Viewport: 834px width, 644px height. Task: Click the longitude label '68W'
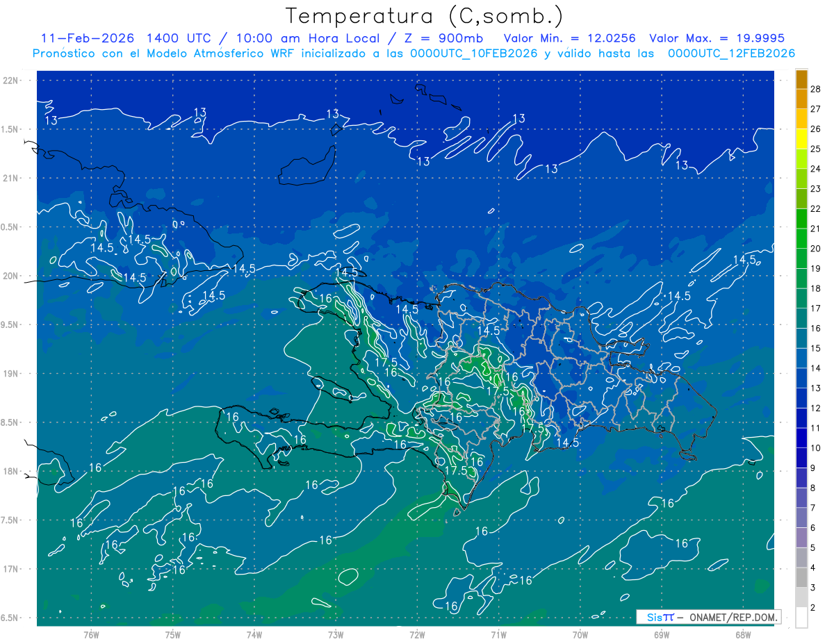(x=743, y=635)
